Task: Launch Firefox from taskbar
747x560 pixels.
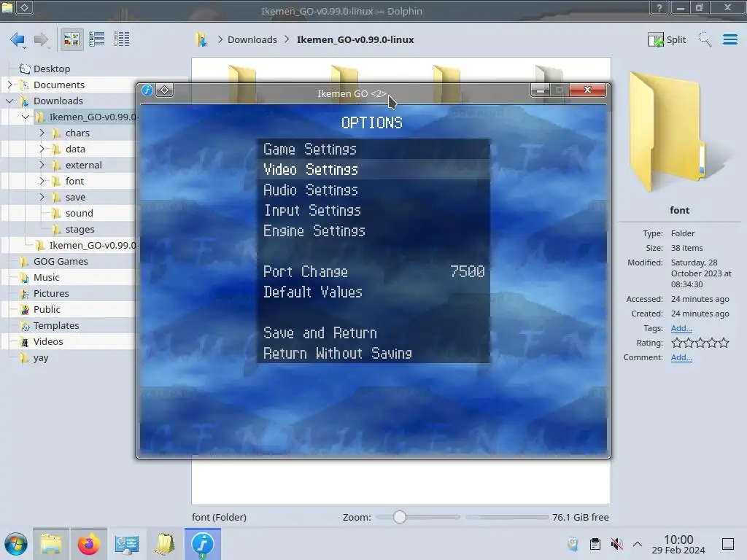Action: (88, 544)
